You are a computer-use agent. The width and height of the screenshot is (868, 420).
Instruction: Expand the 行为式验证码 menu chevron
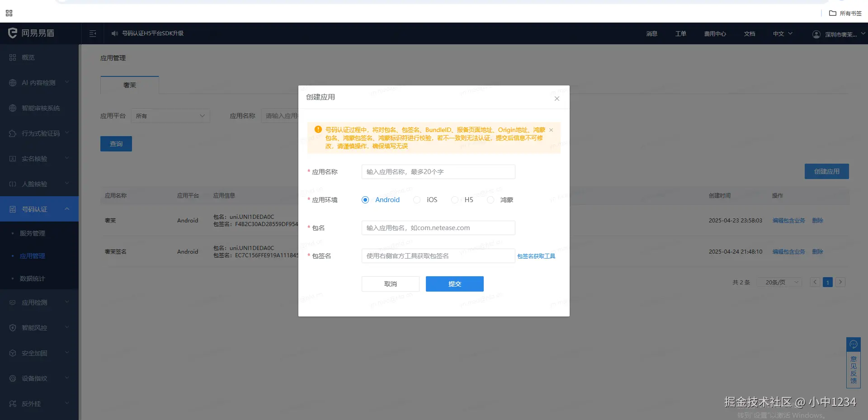coord(67,133)
